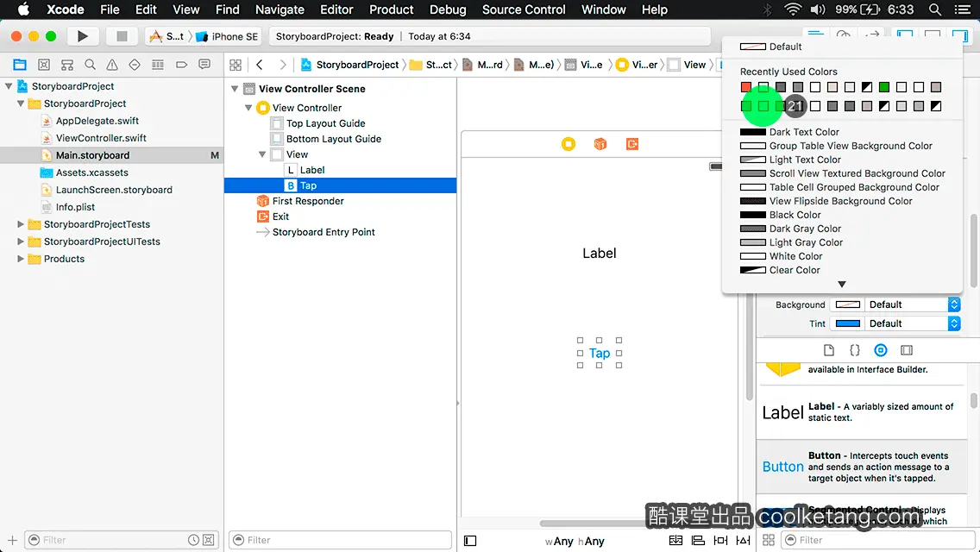Click the Background color well
980x552 pixels.
(847, 304)
